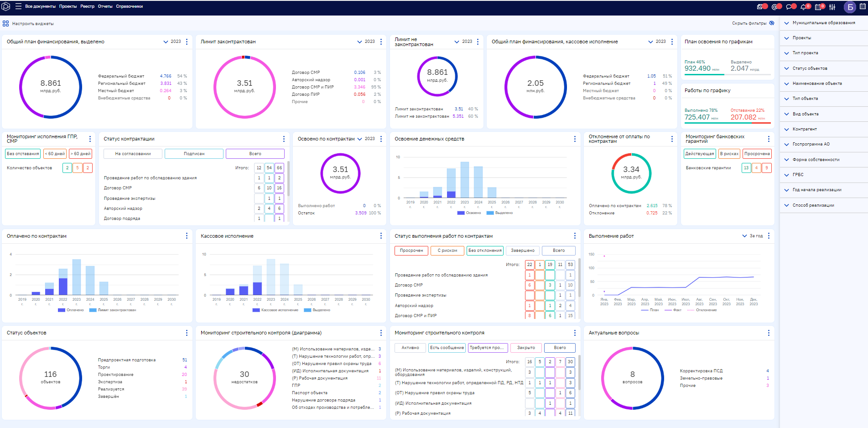
Task: Toggle 'Скрыть фильтры' eye icon
Action: (772, 23)
